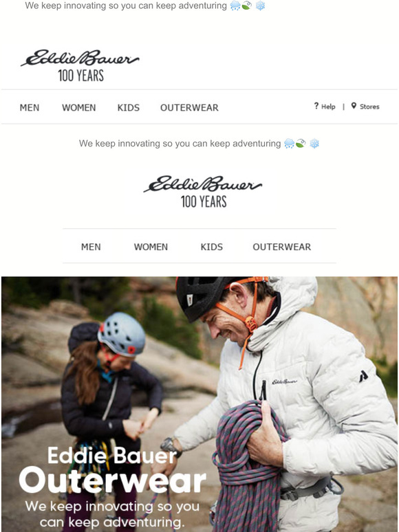
Task: Open WOMEN in the top navigation bar
Action: click(79, 107)
